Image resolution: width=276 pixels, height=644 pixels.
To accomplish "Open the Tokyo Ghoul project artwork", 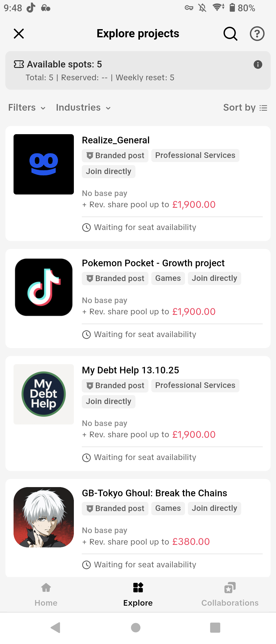I will point(44,517).
